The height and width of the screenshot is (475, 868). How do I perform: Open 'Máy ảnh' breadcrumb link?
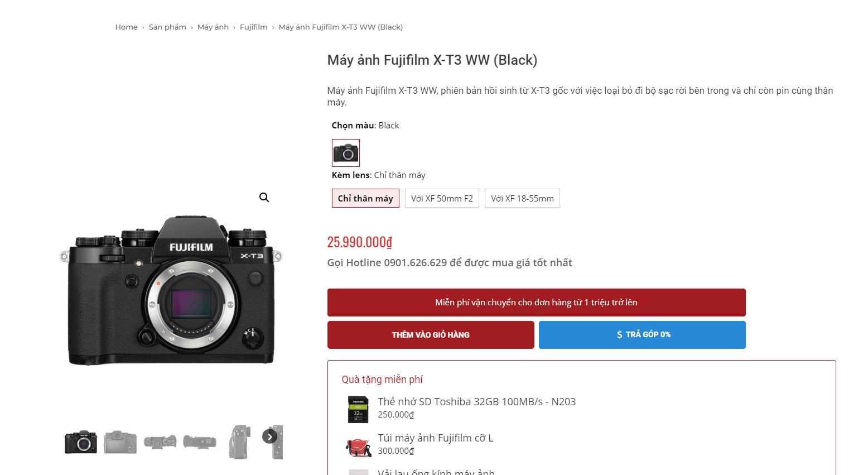click(213, 27)
